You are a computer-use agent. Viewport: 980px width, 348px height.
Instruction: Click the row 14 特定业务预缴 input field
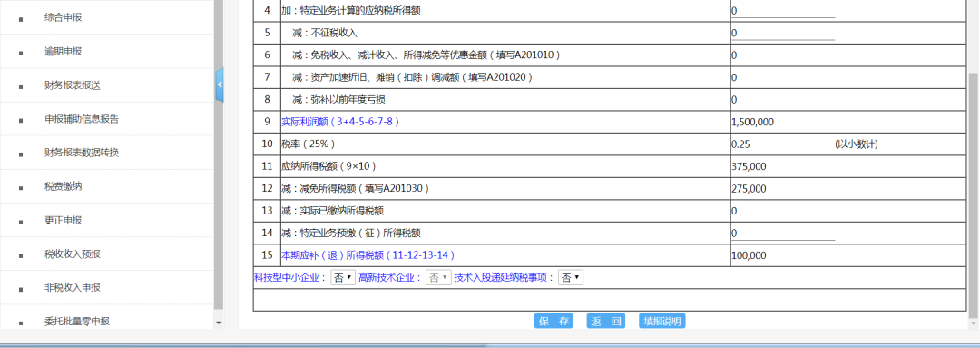[783, 233]
